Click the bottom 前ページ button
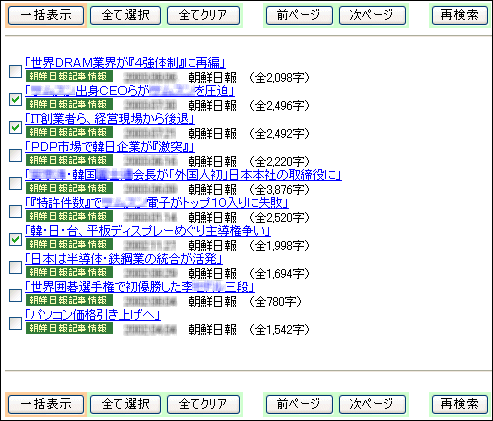Screen dimensions: 493x421 point(299,404)
